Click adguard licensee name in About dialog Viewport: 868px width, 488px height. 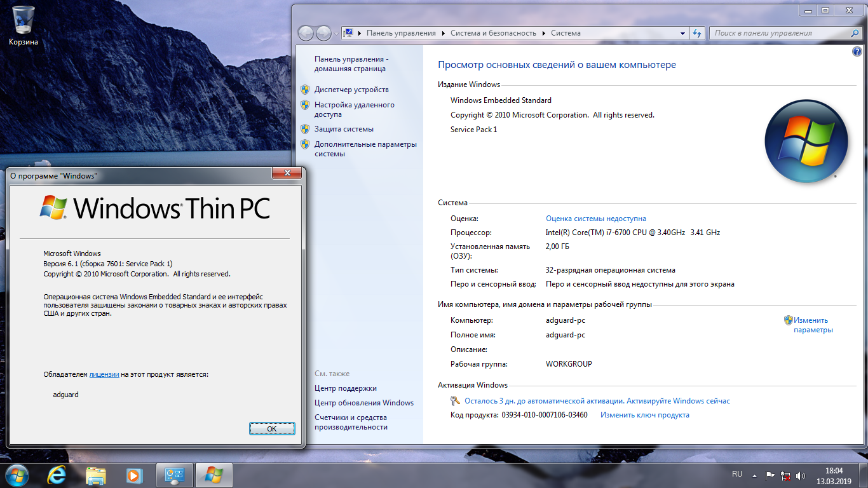[66, 395]
